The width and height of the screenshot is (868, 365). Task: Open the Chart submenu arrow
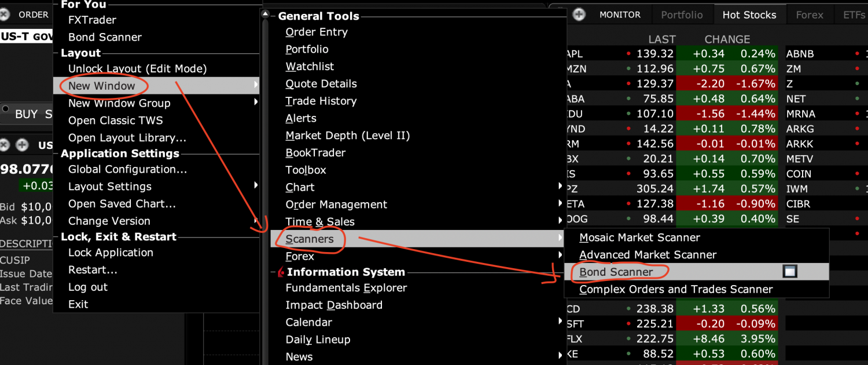(x=560, y=187)
